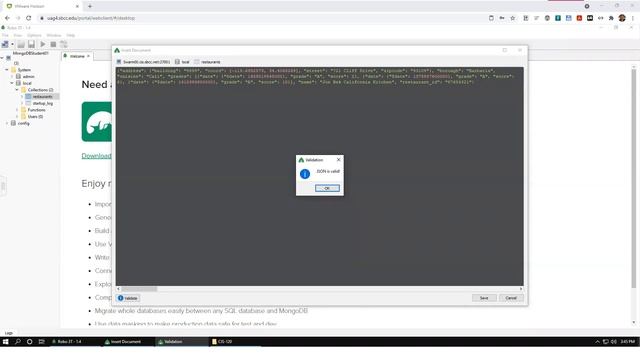Open the CIS-120 taskbar item

pos(234,342)
